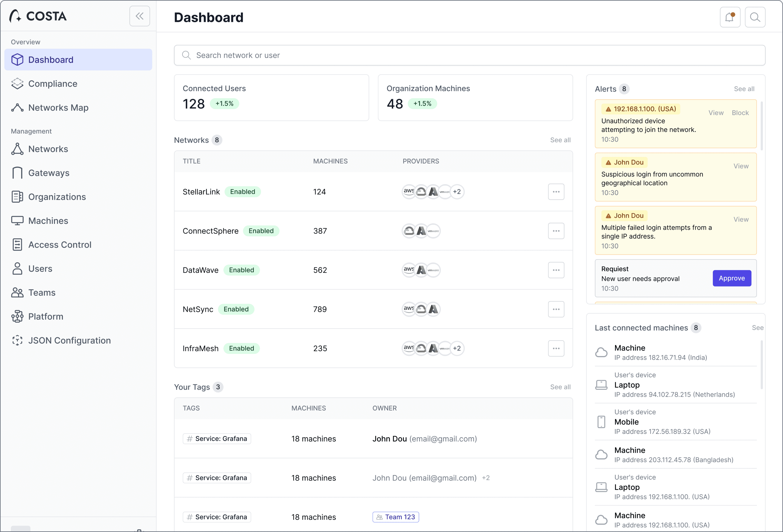Open more options for DataWave network
This screenshot has width=783, height=532.
(556, 270)
